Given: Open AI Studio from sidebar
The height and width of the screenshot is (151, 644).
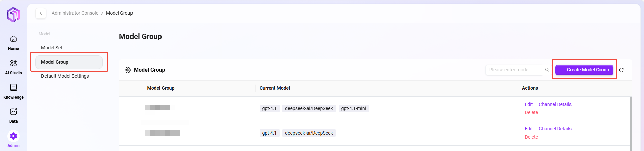Looking at the screenshot, I should coord(13,63).
